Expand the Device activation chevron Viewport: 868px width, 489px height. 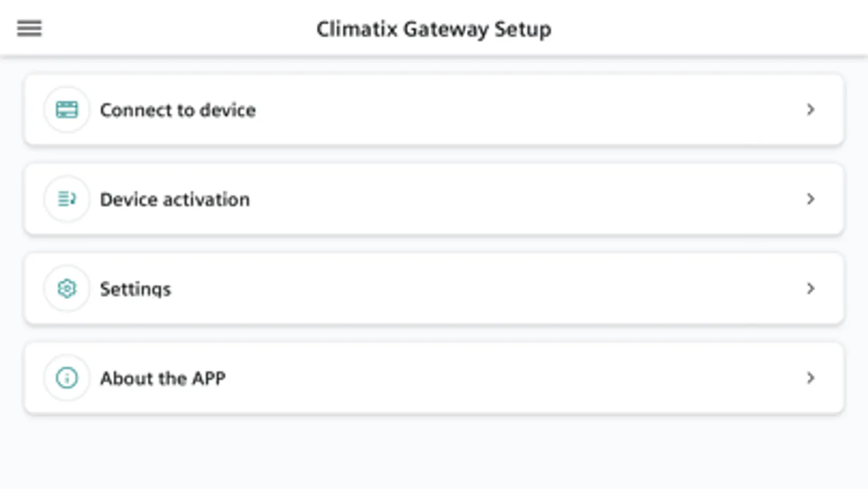pyautogui.click(x=810, y=199)
